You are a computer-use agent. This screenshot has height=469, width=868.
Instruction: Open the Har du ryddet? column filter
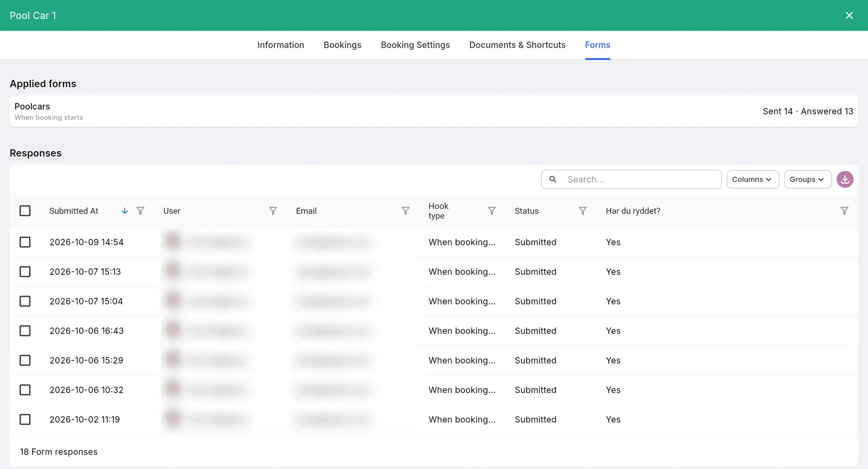844,211
